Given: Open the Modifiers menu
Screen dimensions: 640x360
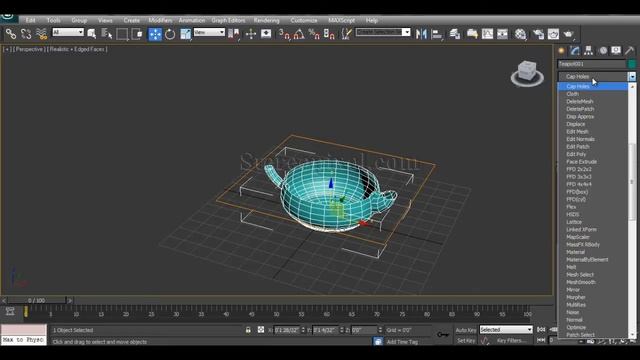Looking at the screenshot, I should [x=160, y=20].
